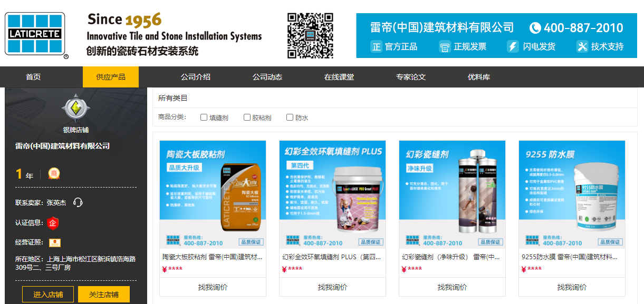This screenshot has height=304, width=644.
Task: Click the price ¥**** under 陶瓷大板胶粘剂
Action: (172, 269)
